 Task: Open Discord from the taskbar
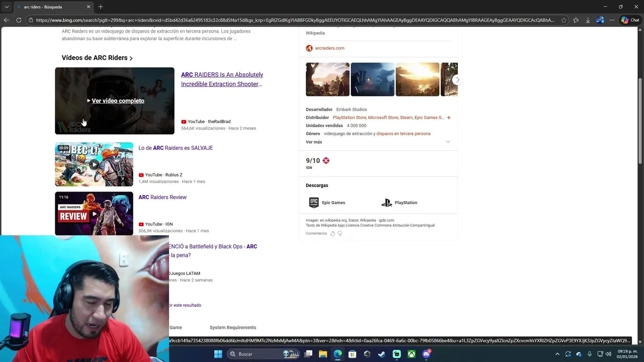pyautogui.click(x=426, y=354)
